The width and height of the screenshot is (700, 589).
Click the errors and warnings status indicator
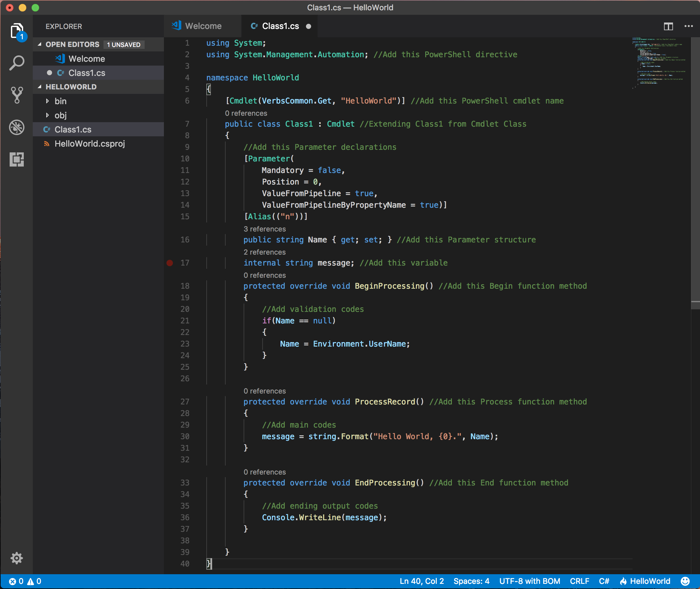[x=25, y=581]
